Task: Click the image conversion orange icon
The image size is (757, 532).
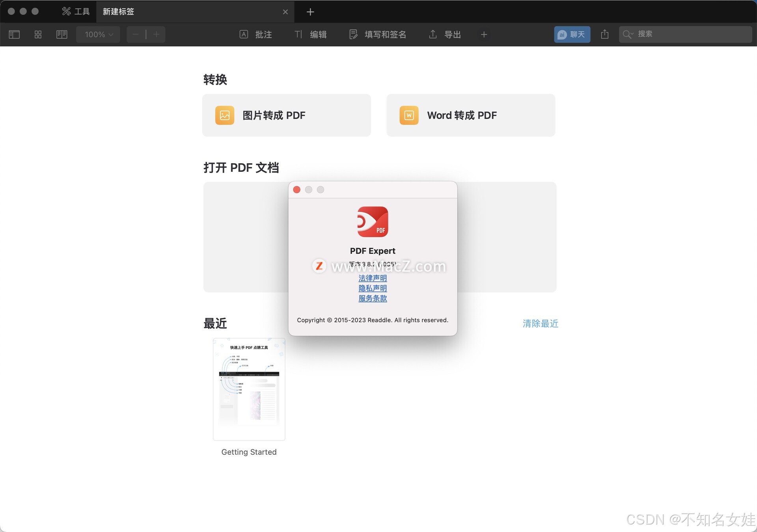Action: click(225, 115)
